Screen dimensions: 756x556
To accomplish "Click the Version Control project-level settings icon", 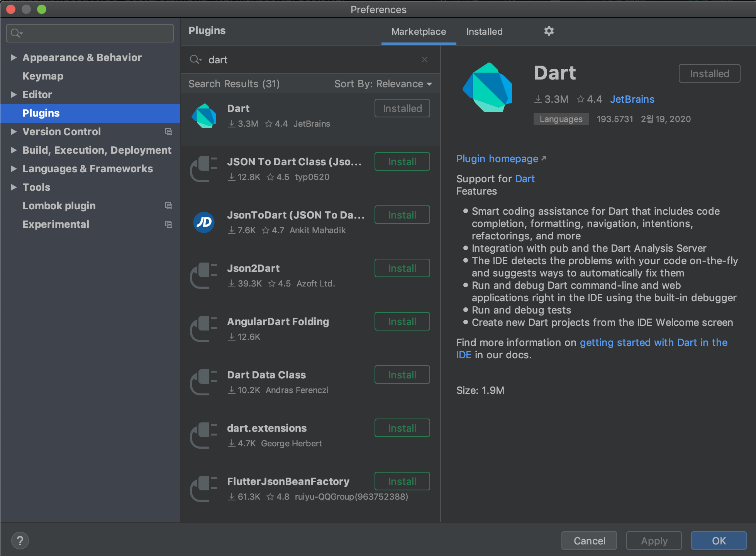I will click(169, 132).
